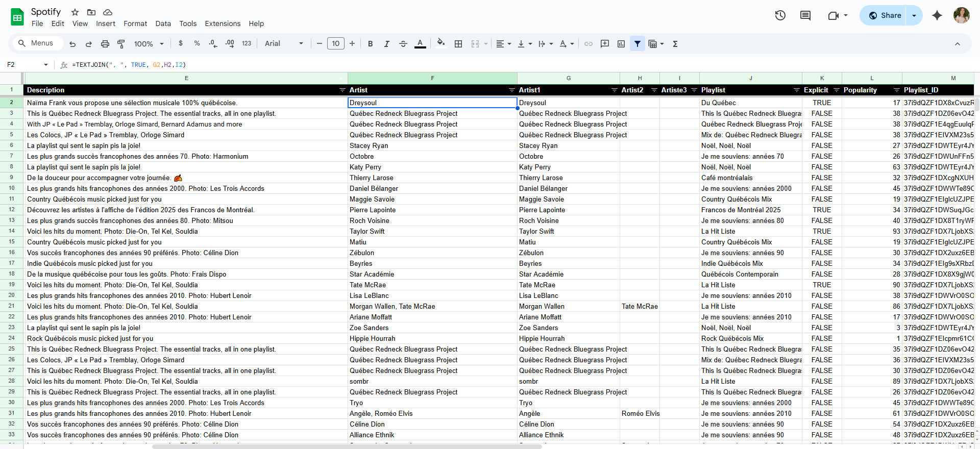Viewport: 980px width, 449px height.
Task: Redo the last undone action
Action: (88, 44)
